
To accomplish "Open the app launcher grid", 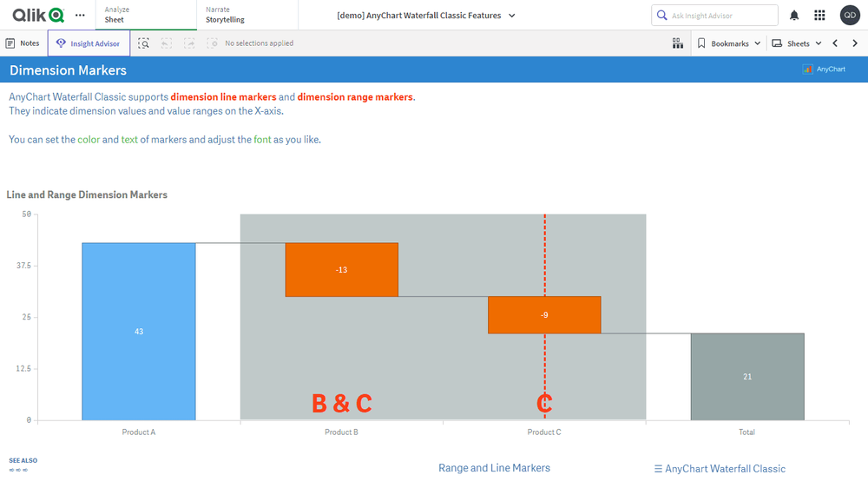I will (x=819, y=16).
